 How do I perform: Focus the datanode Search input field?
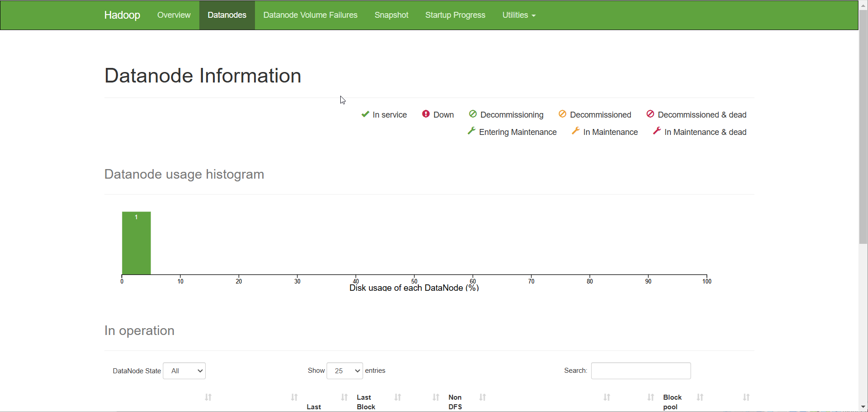641,371
